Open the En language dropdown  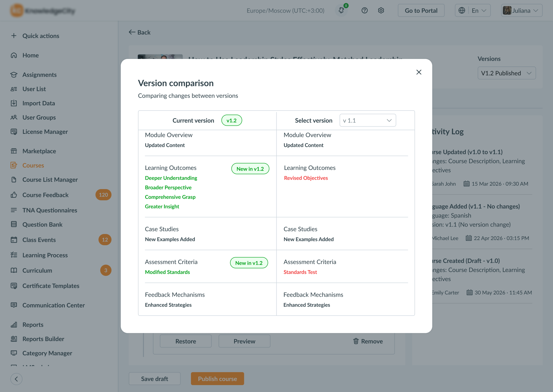(x=479, y=11)
